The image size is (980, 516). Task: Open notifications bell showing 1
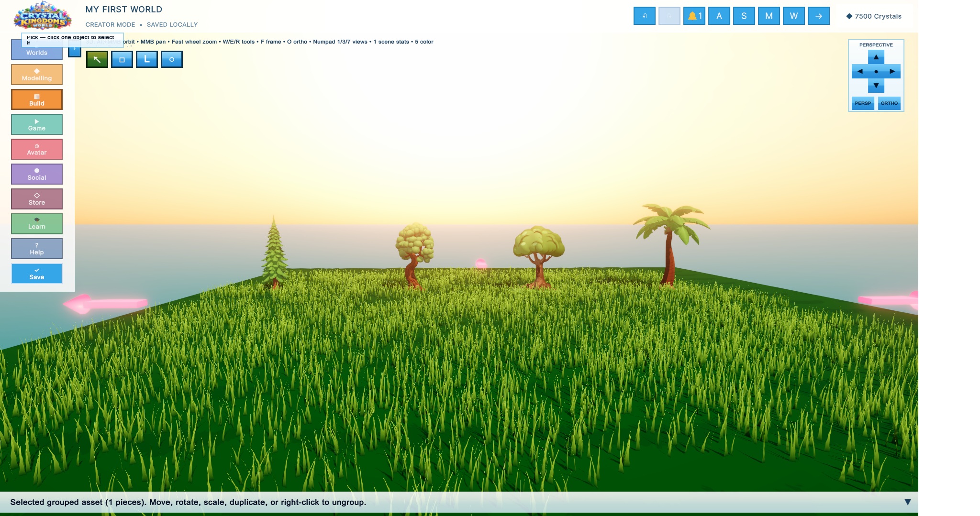(x=694, y=16)
